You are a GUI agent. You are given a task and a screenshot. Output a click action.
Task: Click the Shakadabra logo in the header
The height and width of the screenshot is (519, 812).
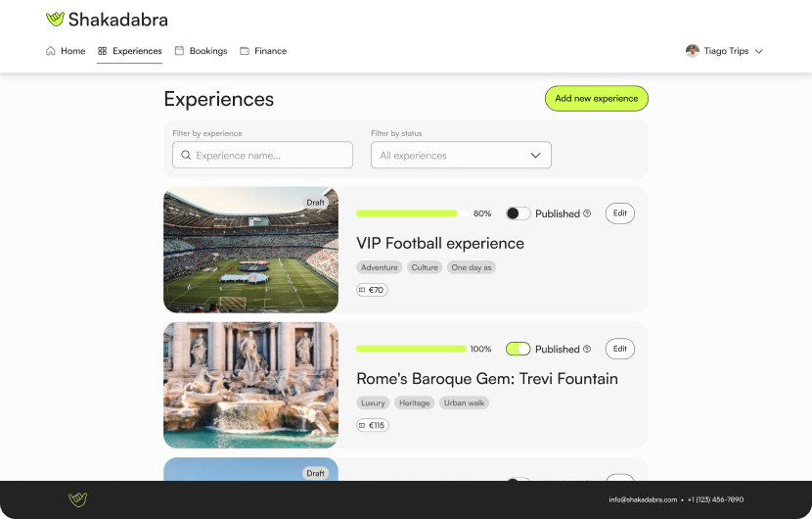tap(107, 19)
